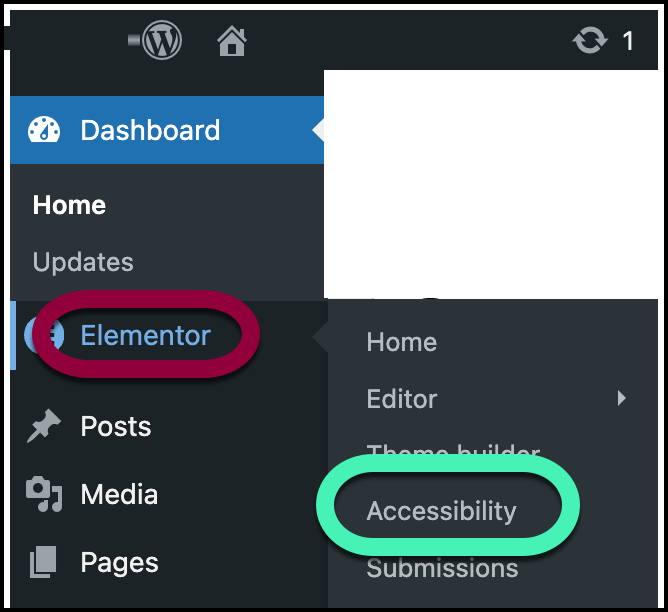Open the Elementor menu item
668x612 pixels.
[x=146, y=336]
